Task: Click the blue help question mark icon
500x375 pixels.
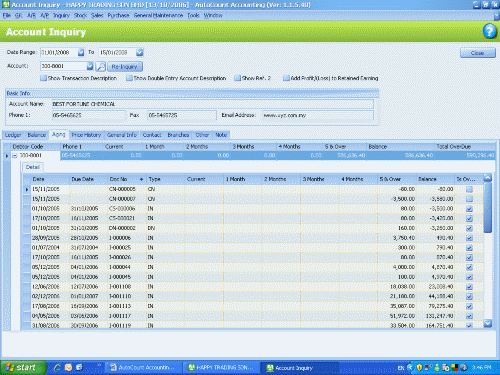Action: (489, 31)
